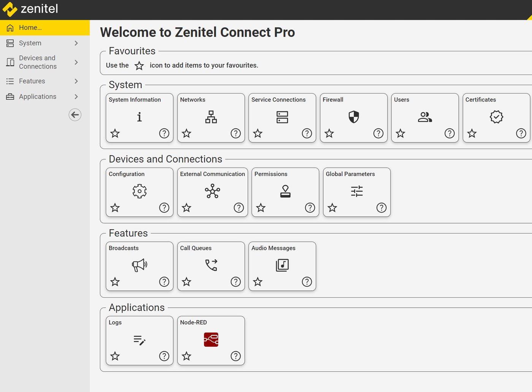Open the Firewall shield icon

pyautogui.click(x=353, y=117)
